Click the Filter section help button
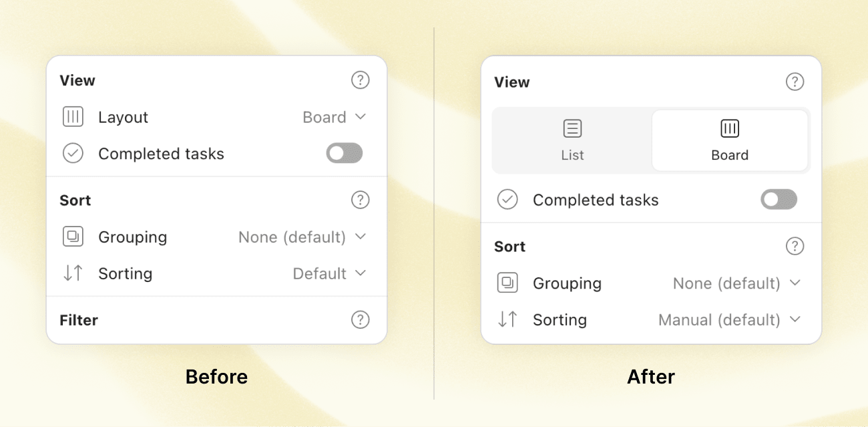 tap(360, 320)
